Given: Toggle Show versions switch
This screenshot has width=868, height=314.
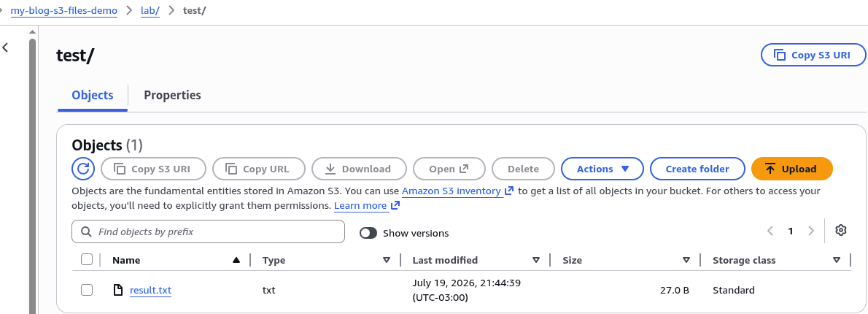Looking at the screenshot, I should point(368,233).
